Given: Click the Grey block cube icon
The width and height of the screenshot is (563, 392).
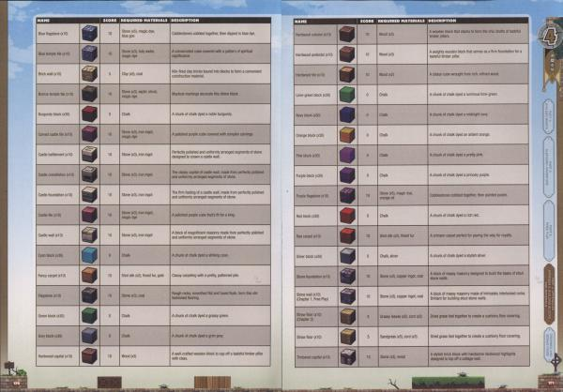Looking at the screenshot, I should pos(89,336).
